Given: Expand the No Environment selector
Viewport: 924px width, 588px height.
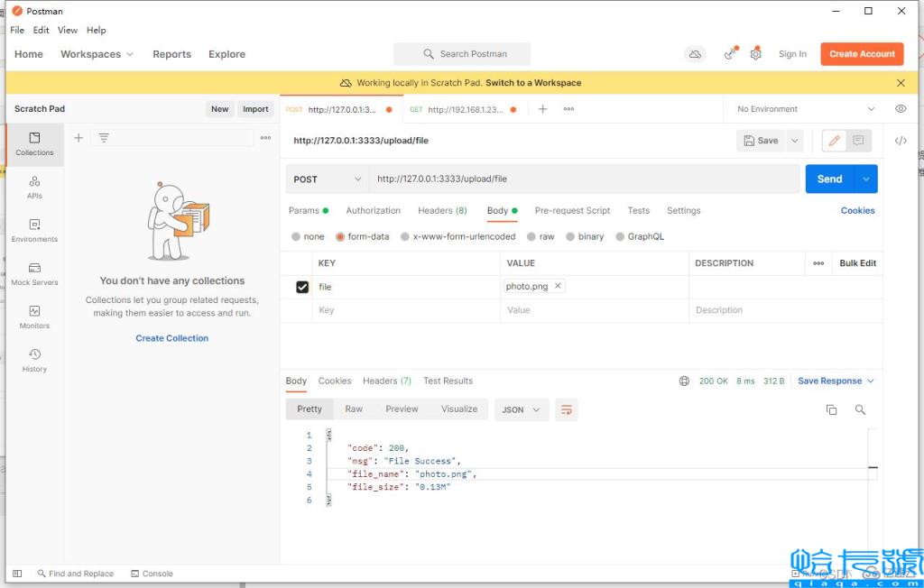Looking at the screenshot, I should click(805, 109).
